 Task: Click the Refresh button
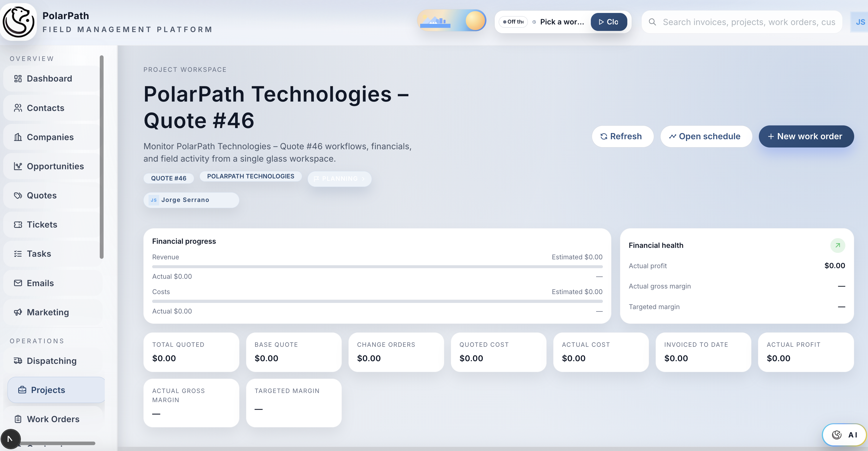click(622, 136)
